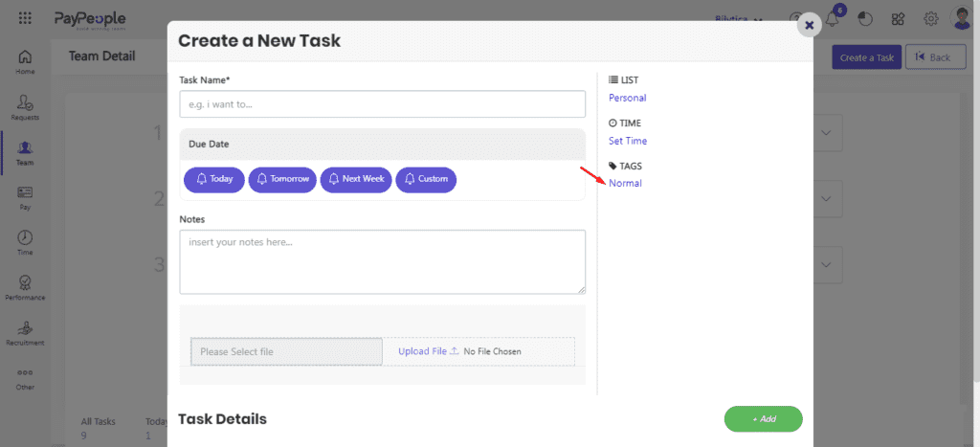Click the TAGS label
This screenshot has width=980, height=447.
pos(626,166)
